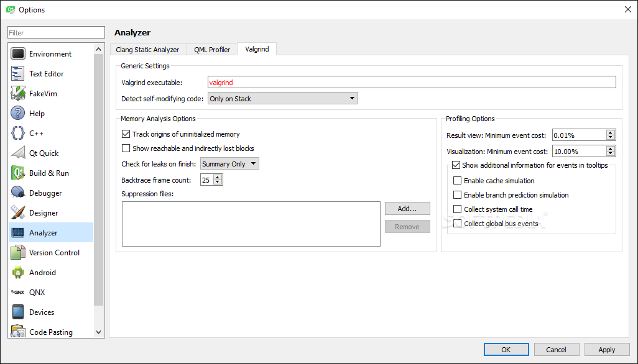Enable Show reachable and indirectly lost blocks

click(126, 148)
